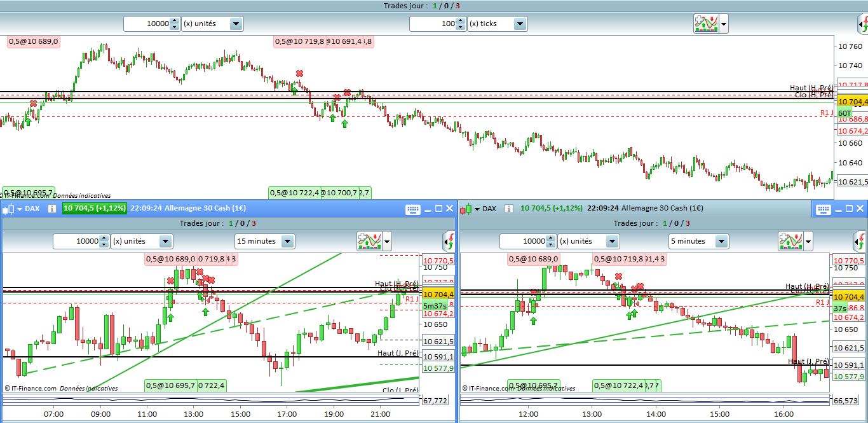Click the 0,5@10 695,7 label in the 15 minutes chart
Image resolution: width=868 pixels, height=423 pixels.
tap(171, 385)
